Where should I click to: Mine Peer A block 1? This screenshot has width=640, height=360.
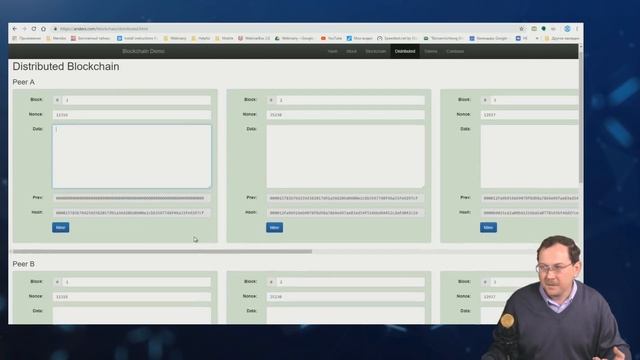coord(61,227)
